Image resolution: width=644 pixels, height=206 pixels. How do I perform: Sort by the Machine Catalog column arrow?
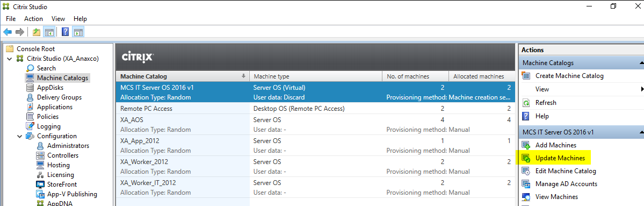pos(243,76)
